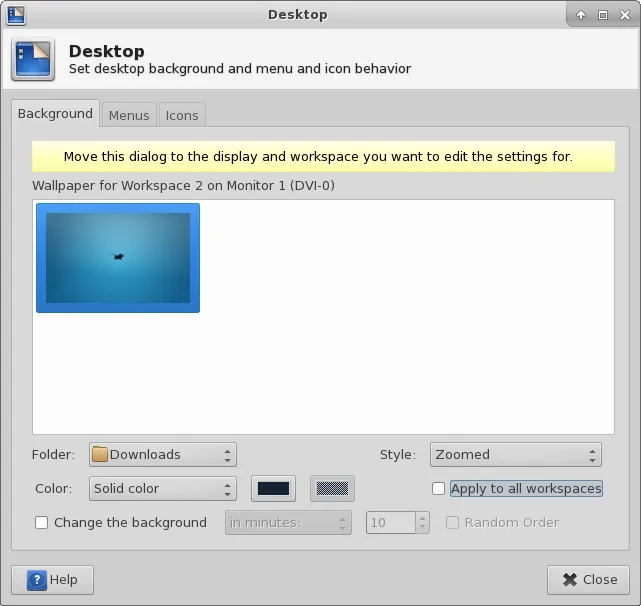Click the second grayed-out color swatch
The width and height of the screenshot is (641, 606).
click(332, 488)
